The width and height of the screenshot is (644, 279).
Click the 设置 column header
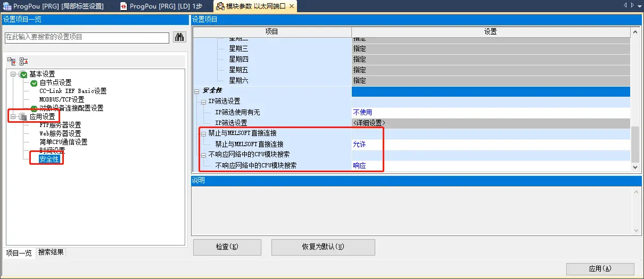(491, 32)
